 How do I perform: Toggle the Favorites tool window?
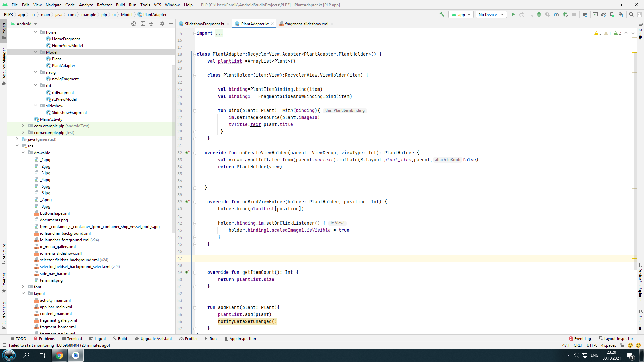[4, 283]
